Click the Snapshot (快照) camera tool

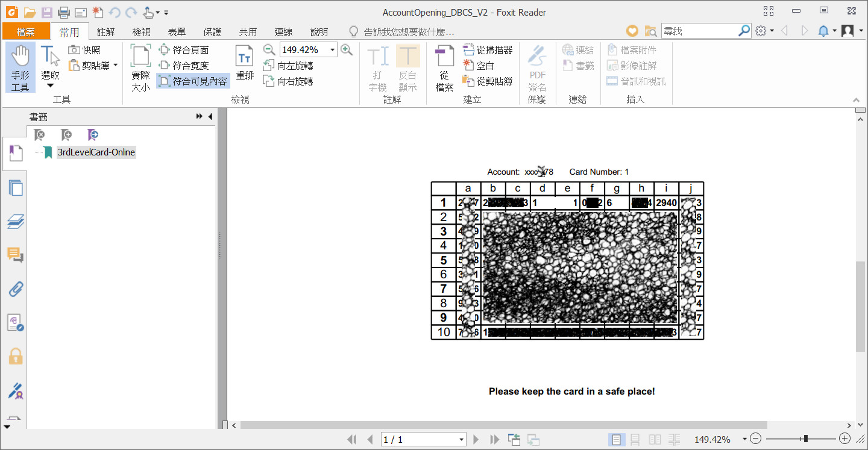[84, 50]
